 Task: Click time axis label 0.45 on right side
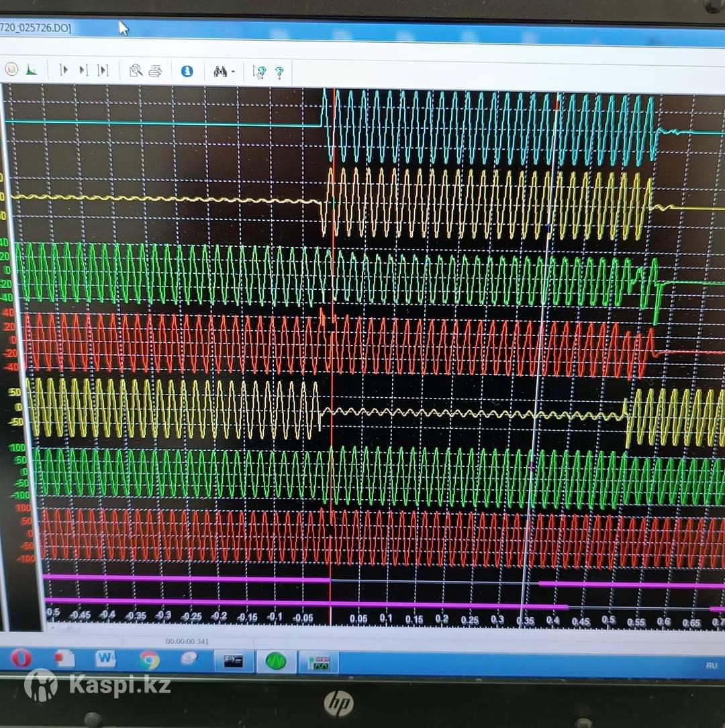coord(581,621)
